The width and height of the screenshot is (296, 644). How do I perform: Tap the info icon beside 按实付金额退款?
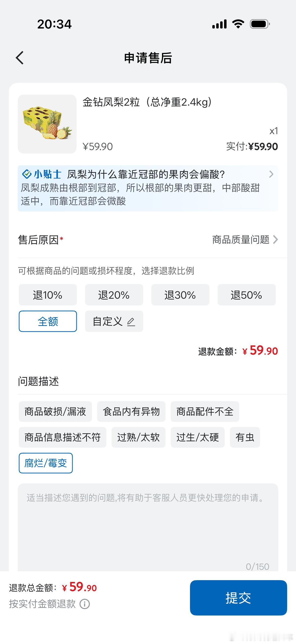click(85, 604)
